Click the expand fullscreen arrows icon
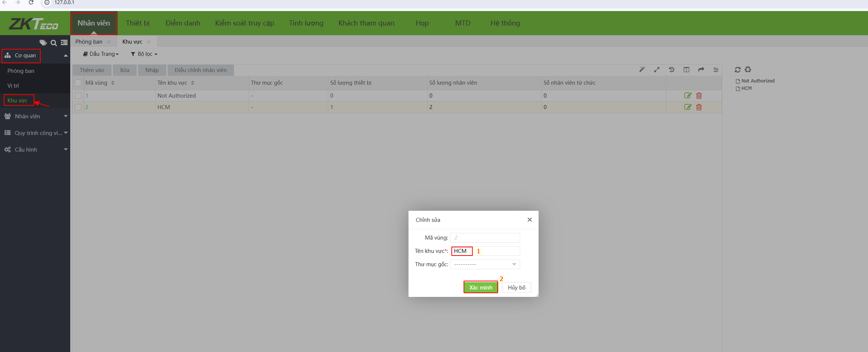Viewport: 868px width, 352px height. coord(656,70)
